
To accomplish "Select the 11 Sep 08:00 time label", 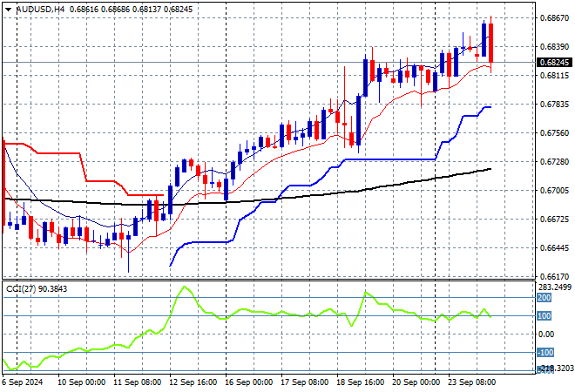I will click(x=138, y=382).
